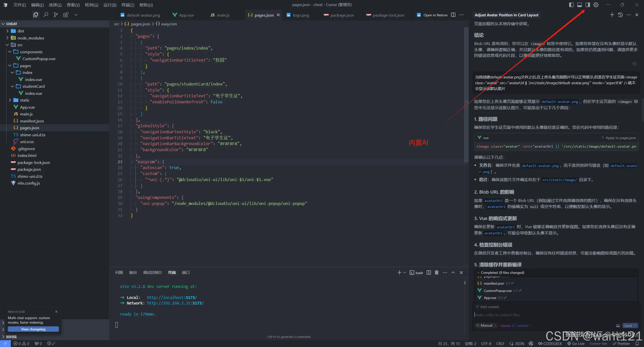Switch to the main.js editor tab
This screenshot has height=347, width=644.
point(223,15)
